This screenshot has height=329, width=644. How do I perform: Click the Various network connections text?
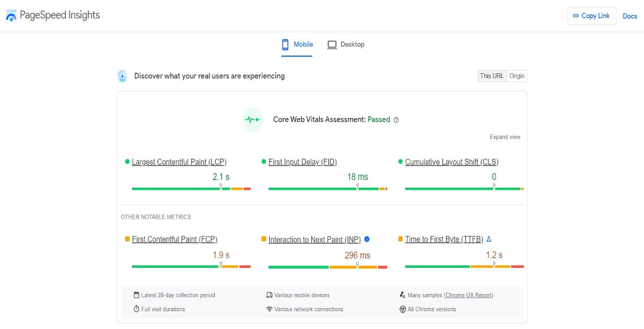coord(309,309)
